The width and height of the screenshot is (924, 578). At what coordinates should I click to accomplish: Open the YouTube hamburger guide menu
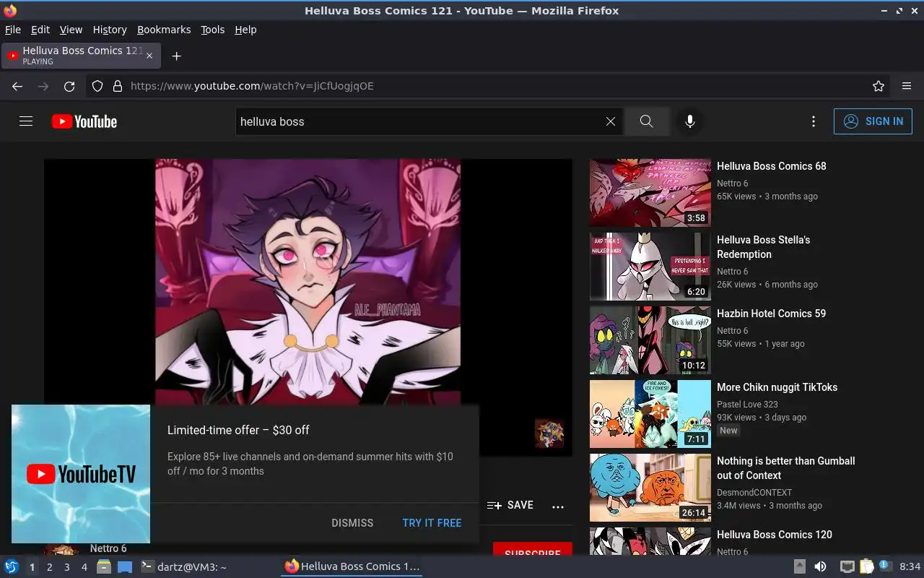point(26,121)
